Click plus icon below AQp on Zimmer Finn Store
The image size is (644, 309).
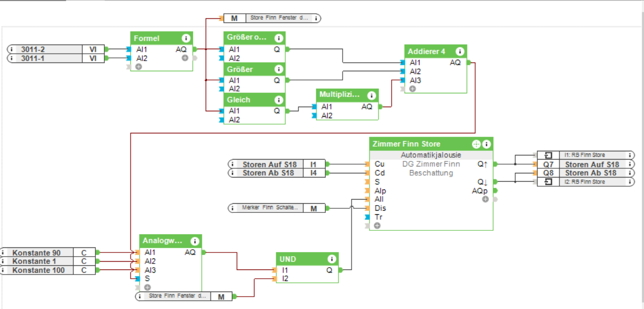485,199
